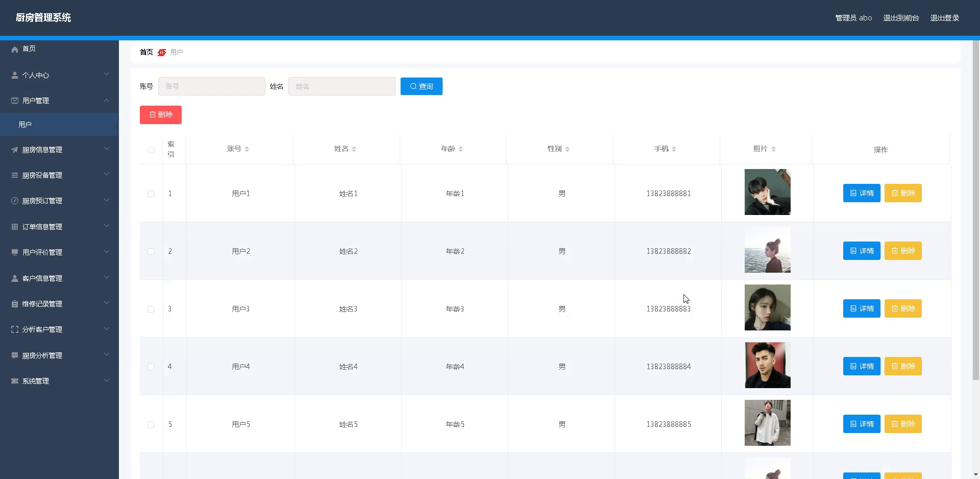Click the icon beside 系统管理
The height and width of the screenshot is (479, 980).
coord(15,381)
